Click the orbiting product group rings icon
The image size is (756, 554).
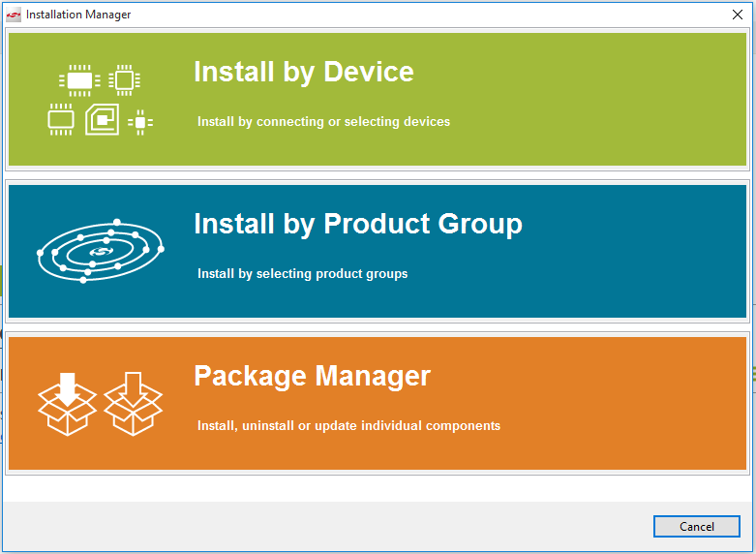[x=101, y=251]
